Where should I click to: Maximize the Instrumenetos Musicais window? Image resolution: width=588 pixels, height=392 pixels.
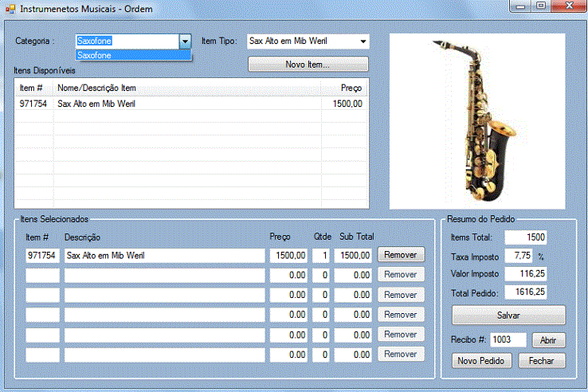pos(541,6)
